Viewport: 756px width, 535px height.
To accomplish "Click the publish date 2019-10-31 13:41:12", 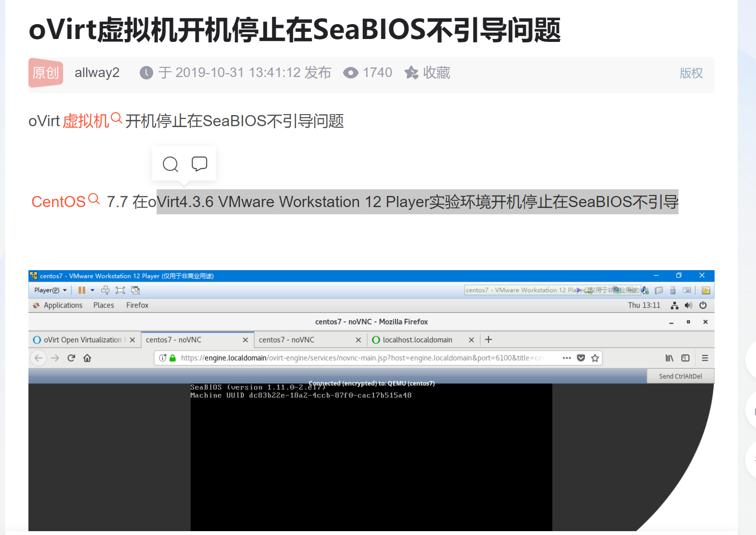I will (x=238, y=73).
